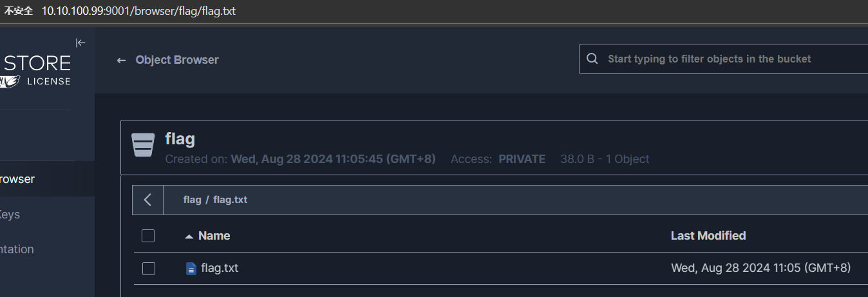Open the flag.txt object by its name
This screenshot has width=868, height=297.
click(220, 267)
